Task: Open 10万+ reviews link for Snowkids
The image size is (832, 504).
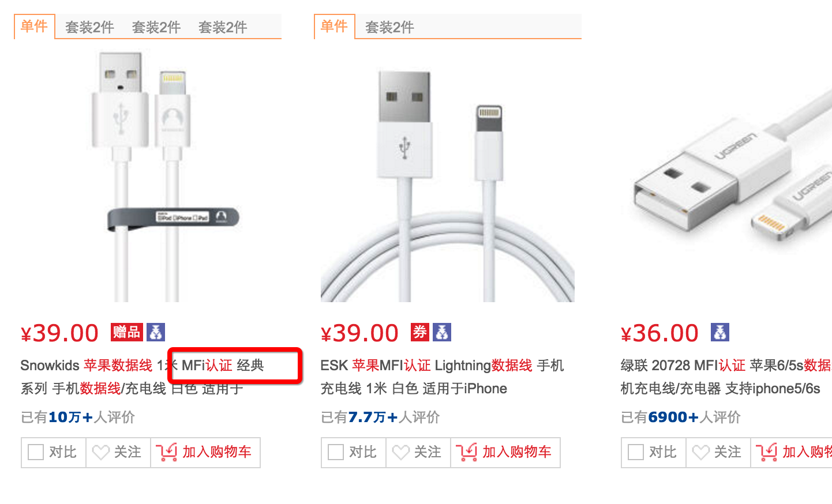Action: [70, 417]
